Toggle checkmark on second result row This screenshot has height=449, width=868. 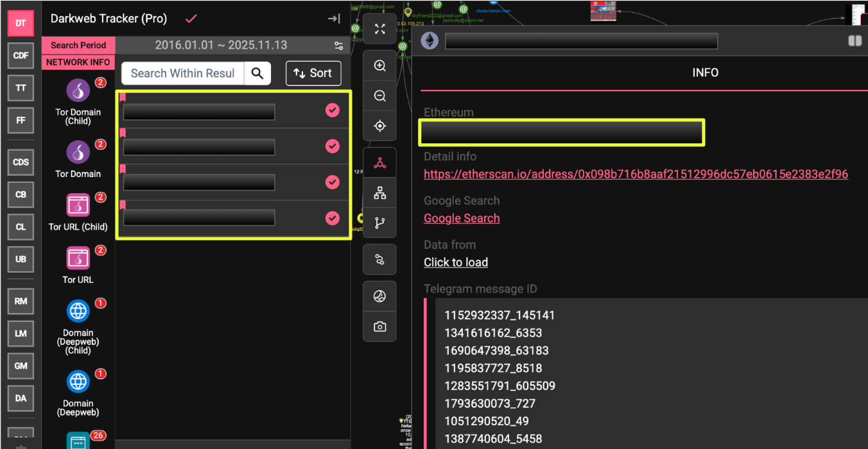(x=332, y=146)
